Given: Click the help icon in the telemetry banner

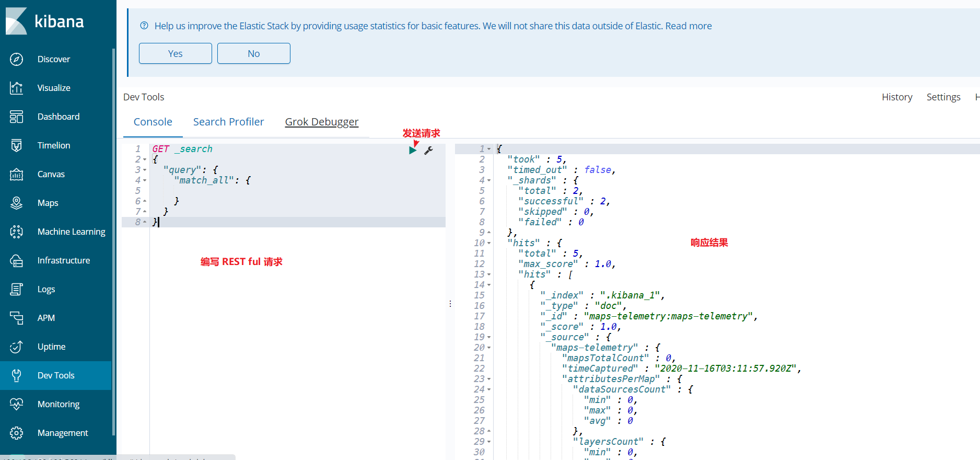Looking at the screenshot, I should pos(144,26).
